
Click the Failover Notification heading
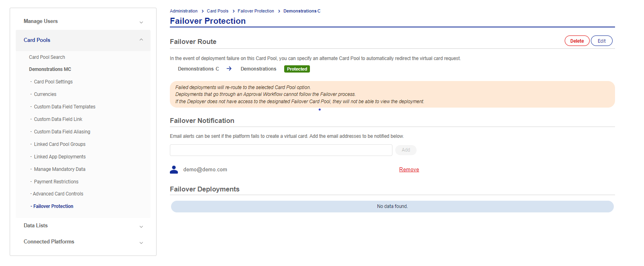(202, 121)
